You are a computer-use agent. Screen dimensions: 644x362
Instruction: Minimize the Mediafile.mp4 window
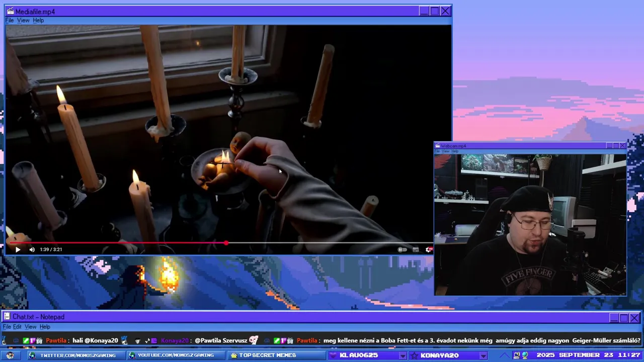coord(424,11)
